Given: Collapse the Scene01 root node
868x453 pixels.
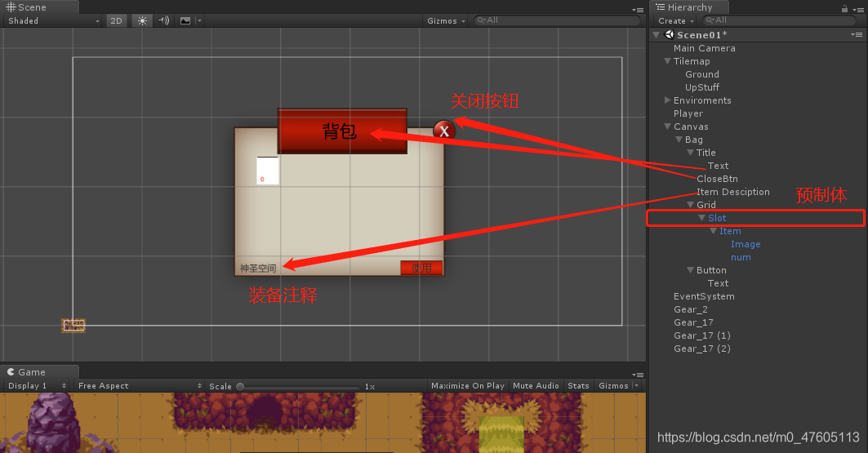Looking at the screenshot, I should click(657, 35).
